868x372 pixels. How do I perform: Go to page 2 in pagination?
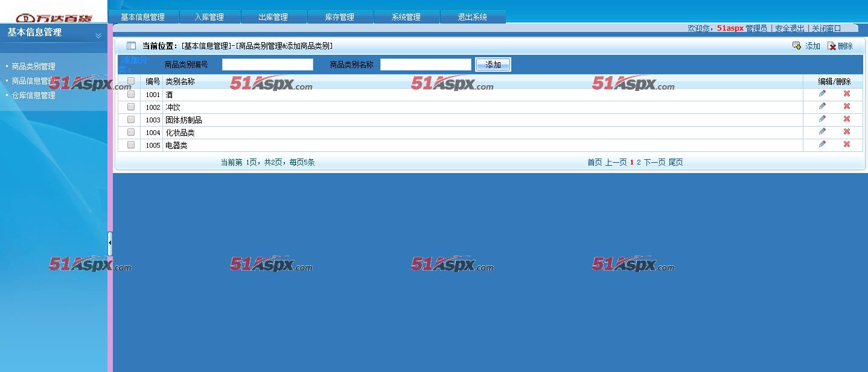[x=639, y=162]
